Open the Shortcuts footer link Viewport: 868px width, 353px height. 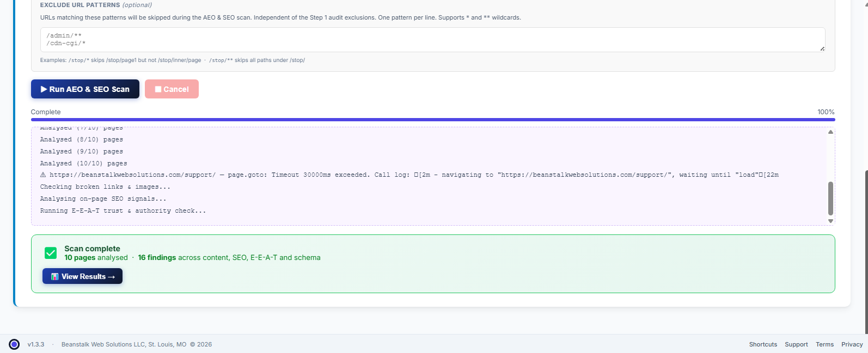tap(763, 344)
